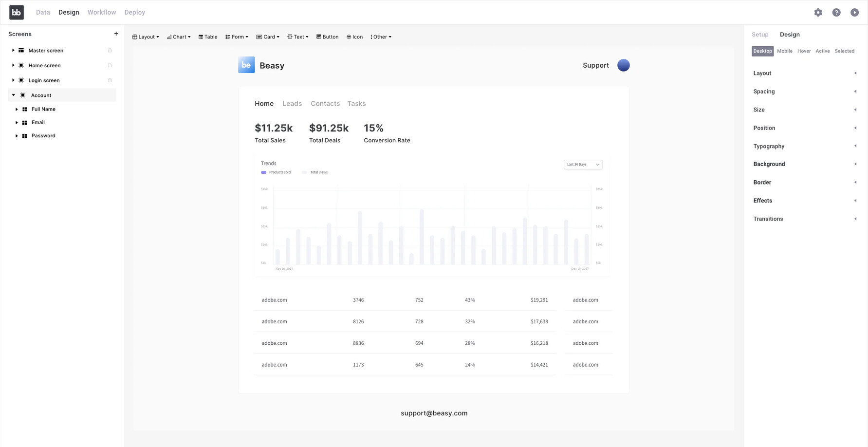Toggle lock on Master screen
The image size is (868, 447).
click(110, 51)
